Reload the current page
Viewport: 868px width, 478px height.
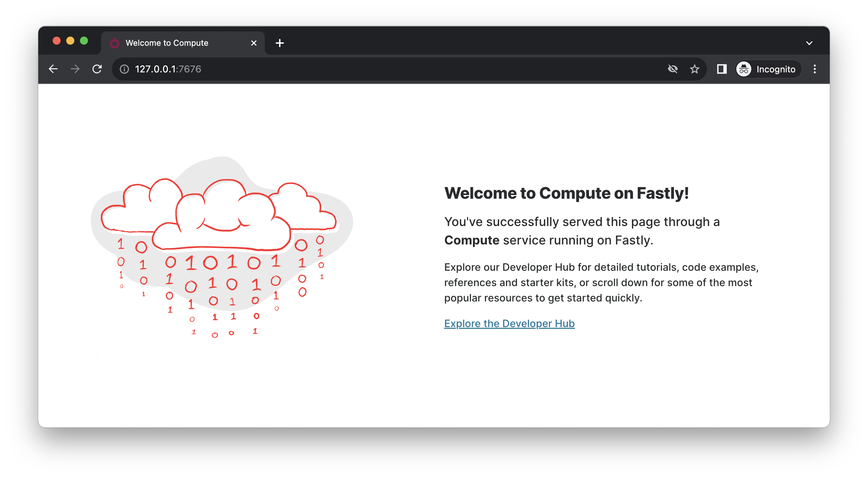97,69
